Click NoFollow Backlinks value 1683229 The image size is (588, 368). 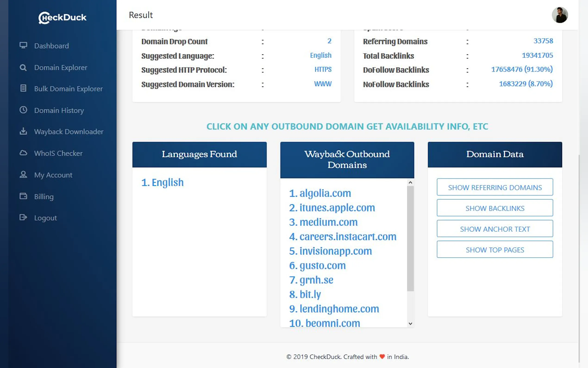point(526,84)
